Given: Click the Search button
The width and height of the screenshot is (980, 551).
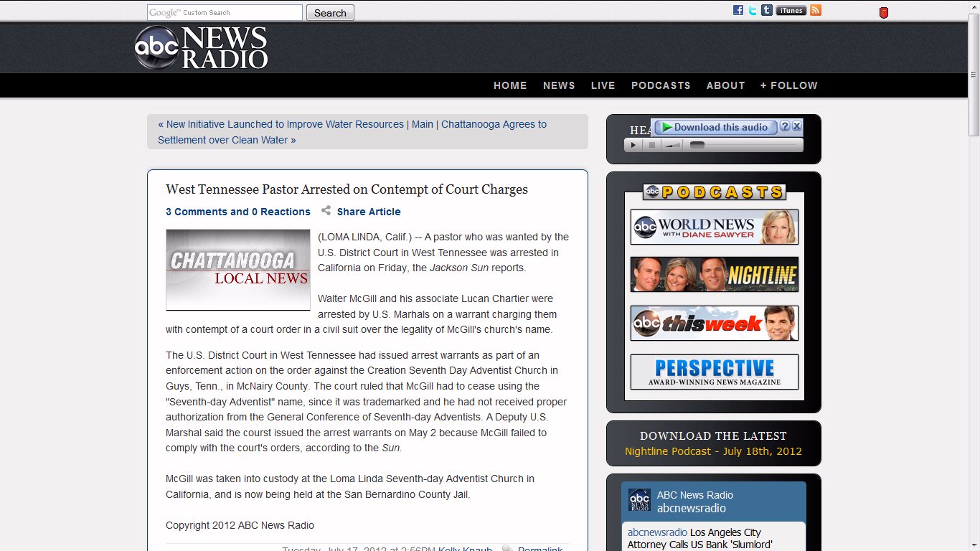Looking at the screenshot, I should coord(330,13).
